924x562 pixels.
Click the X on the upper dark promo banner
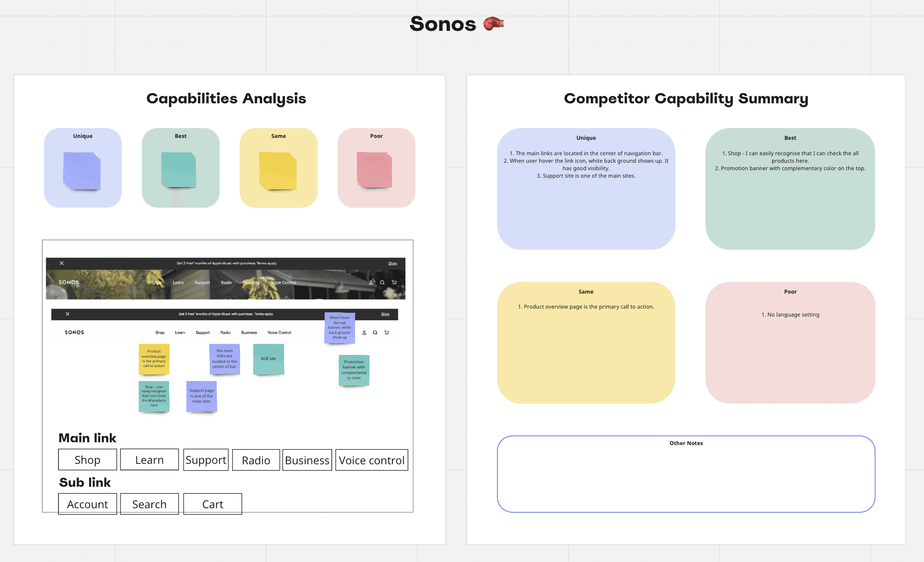pyautogui.click(x=62, y=263)
